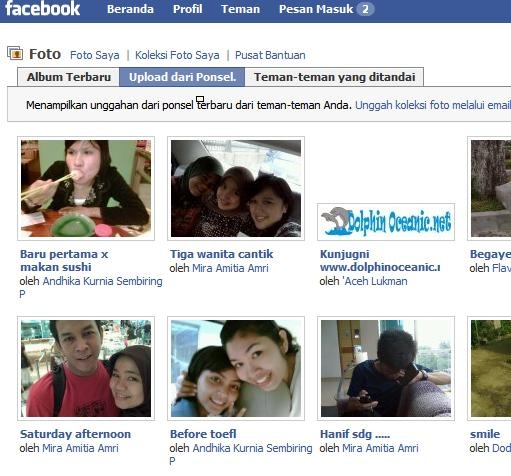This screenshot has height=476, width=511.
Task: Click title Tiga wanita cantik
Action: tap(222, 254)
